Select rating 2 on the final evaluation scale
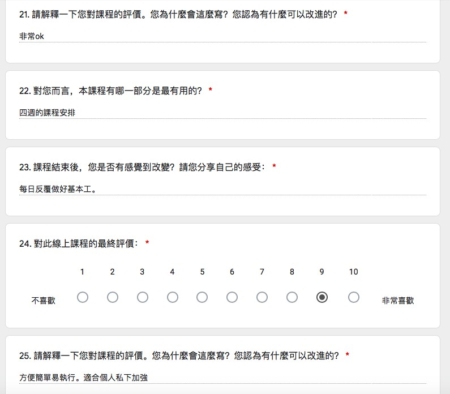Image resolution: width=450 pixels, height=394 pixels. (x=112, y=297)
